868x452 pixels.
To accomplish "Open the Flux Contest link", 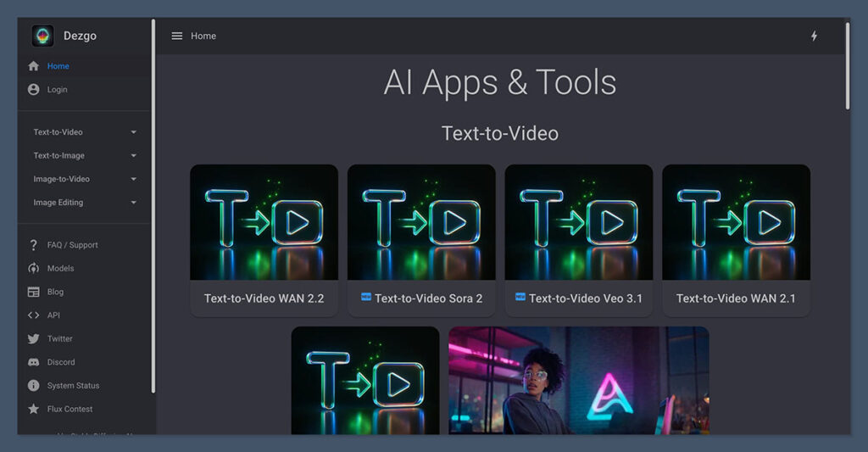I will coord(70,409).
